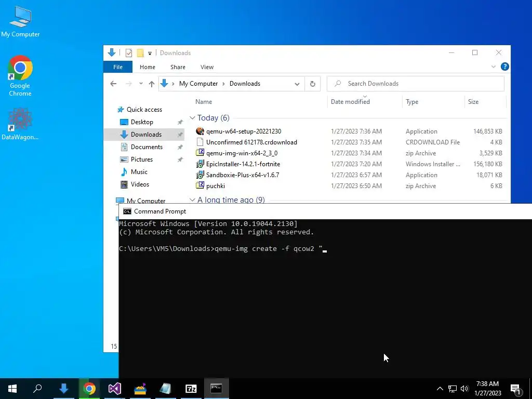
Task: Unpin Documents from Quick access
Action: click(180, 147)
